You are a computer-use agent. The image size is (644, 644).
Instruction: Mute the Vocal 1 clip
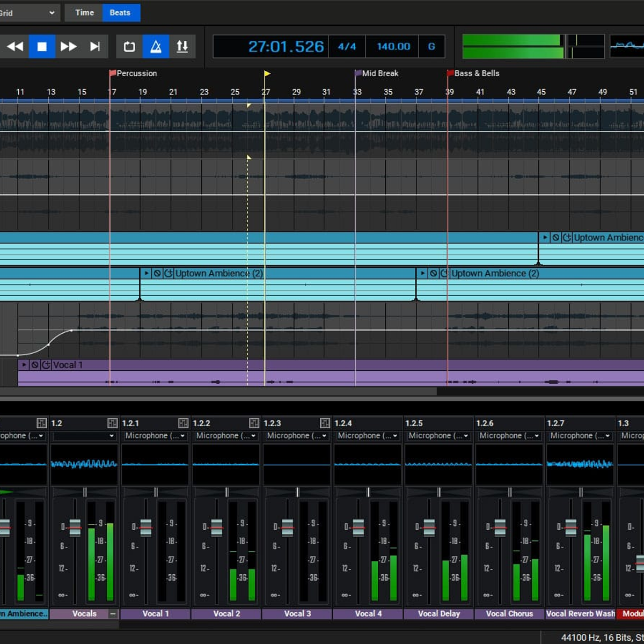(35, 365)
